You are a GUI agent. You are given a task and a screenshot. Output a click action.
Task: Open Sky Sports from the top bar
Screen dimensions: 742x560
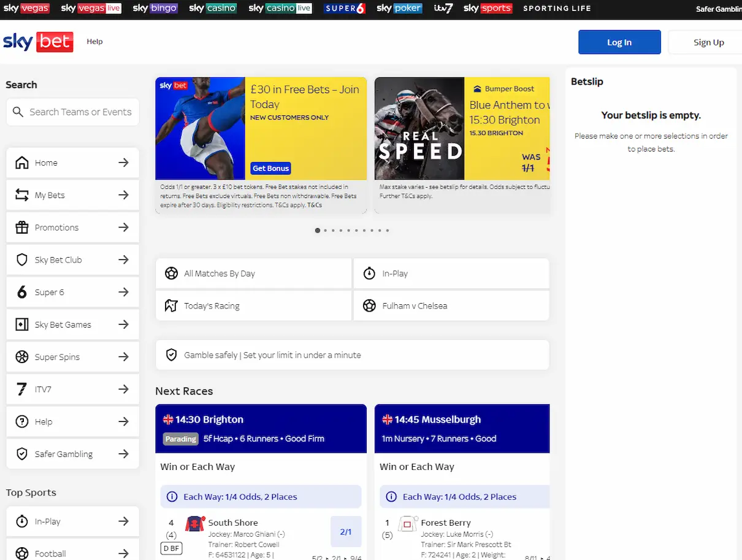pyautogui.click(x=488, y=9)
